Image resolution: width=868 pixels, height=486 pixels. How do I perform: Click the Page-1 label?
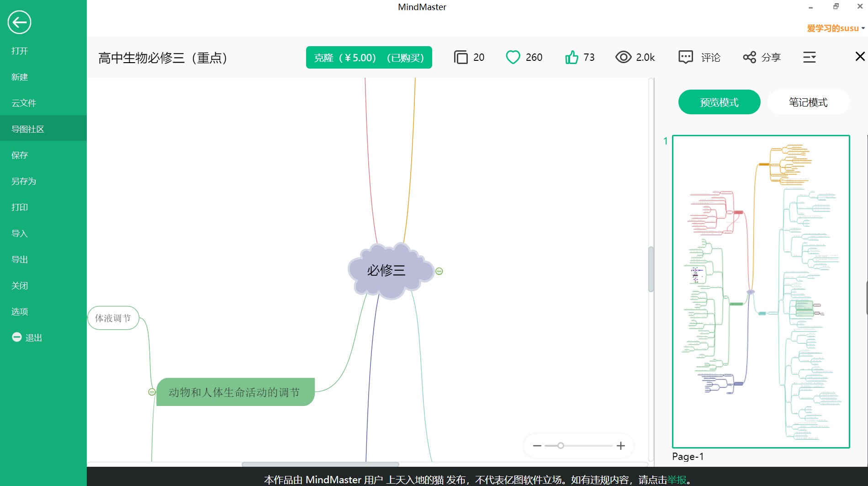688,456
